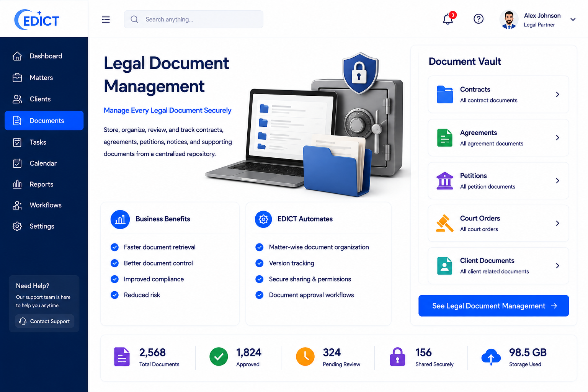This screenshot has width=588, height=392.
Task: Click Manage Every Legal Document Securely link
Action: 167,110
